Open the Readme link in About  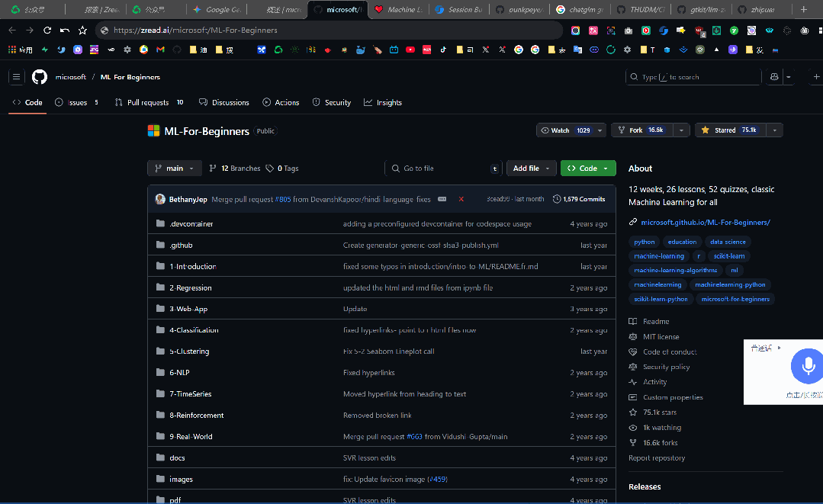[656, 322]
